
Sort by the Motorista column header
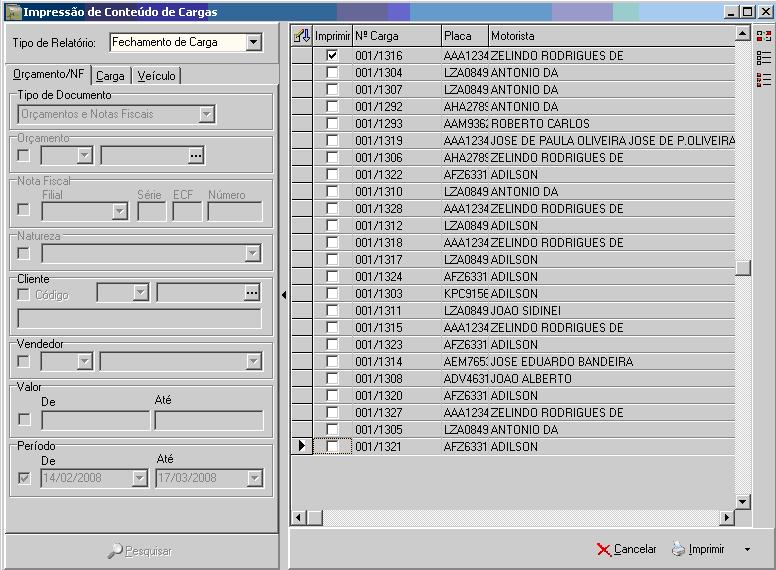(610, 36)
